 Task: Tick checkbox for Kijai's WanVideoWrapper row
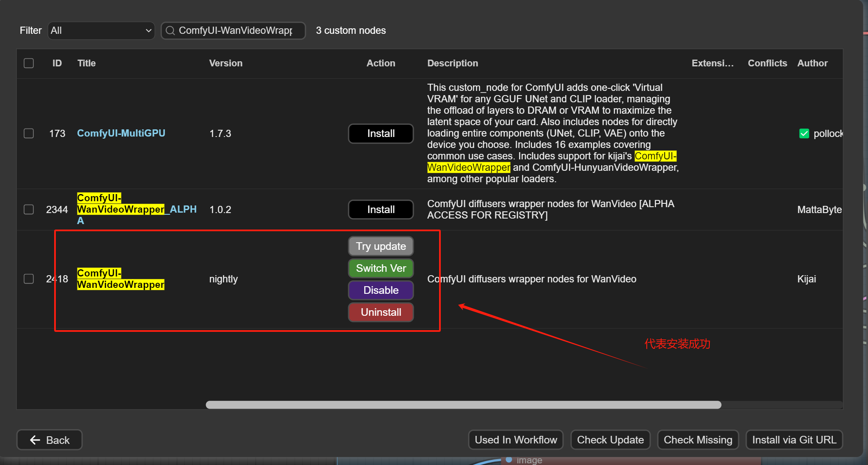(x=29, y=279)
